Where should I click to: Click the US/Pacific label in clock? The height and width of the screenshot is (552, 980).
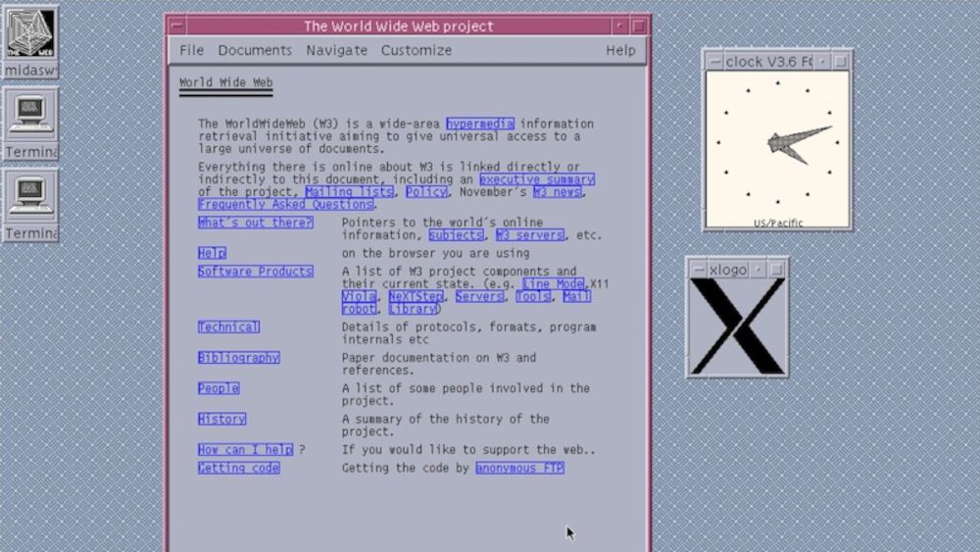[778, 223]
